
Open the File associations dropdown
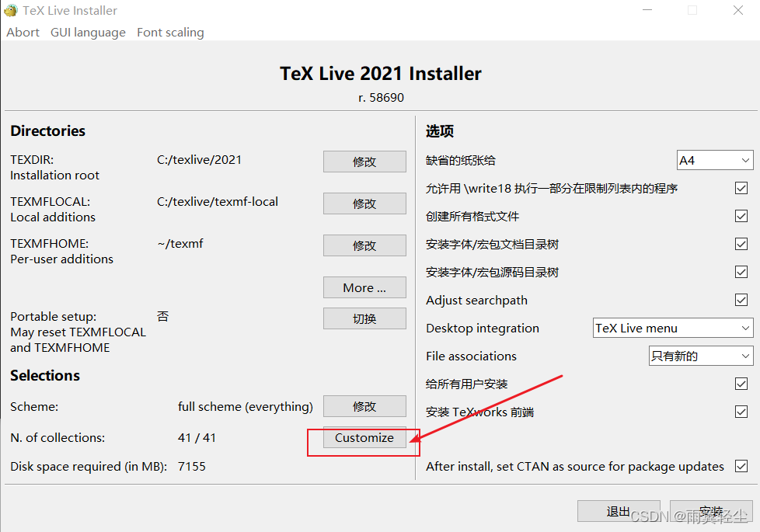[701, 356]
